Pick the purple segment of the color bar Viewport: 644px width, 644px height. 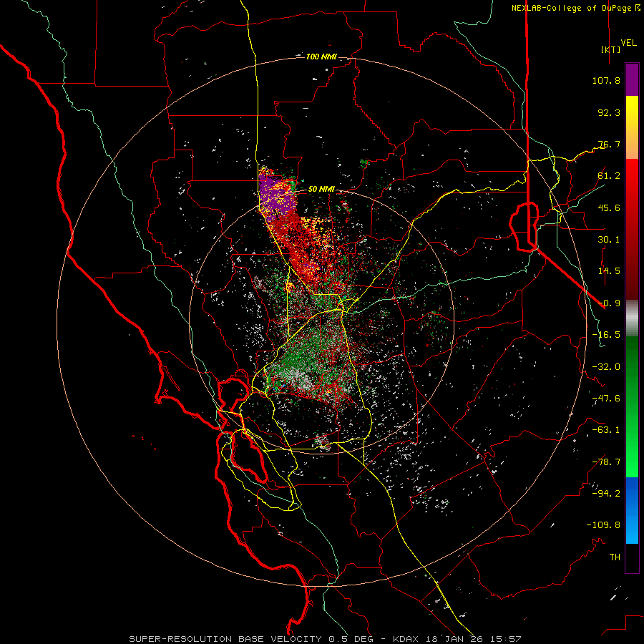632,79
